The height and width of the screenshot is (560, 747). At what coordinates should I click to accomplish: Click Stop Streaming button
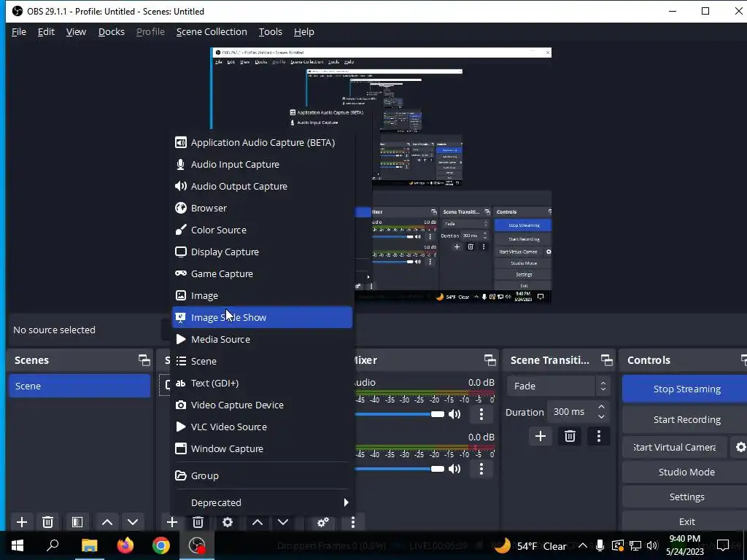(686, 389)
